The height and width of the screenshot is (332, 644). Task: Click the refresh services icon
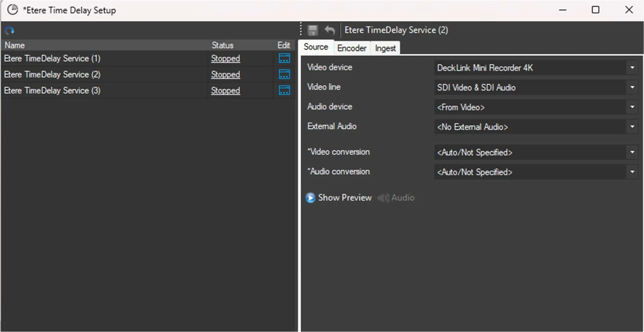click(x=10, y=31)
